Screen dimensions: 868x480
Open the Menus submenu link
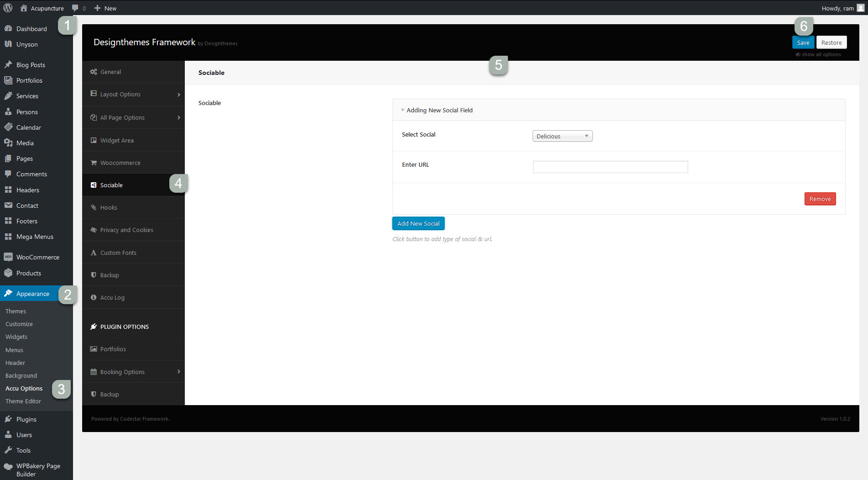pos(14,350)
